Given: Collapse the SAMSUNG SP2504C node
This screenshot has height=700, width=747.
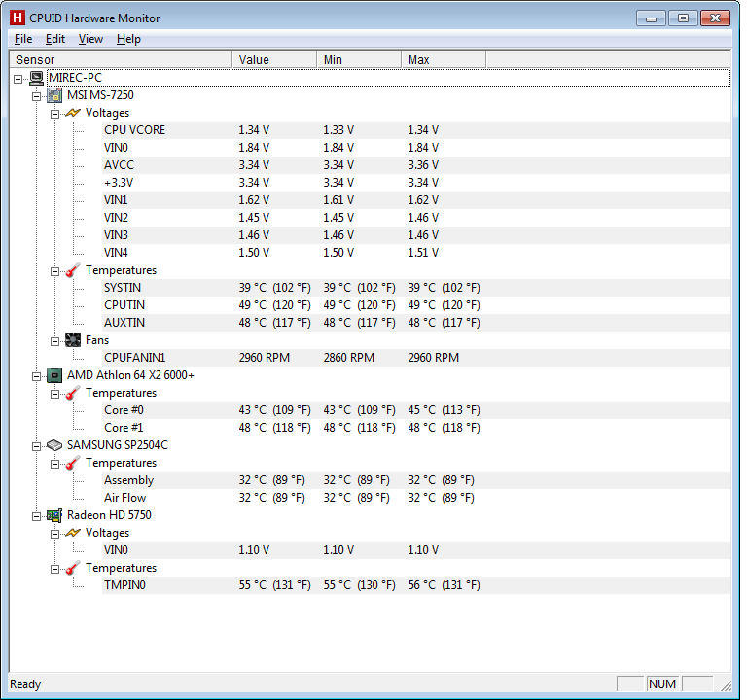Looking at the screenshot, I should [37, 446].
